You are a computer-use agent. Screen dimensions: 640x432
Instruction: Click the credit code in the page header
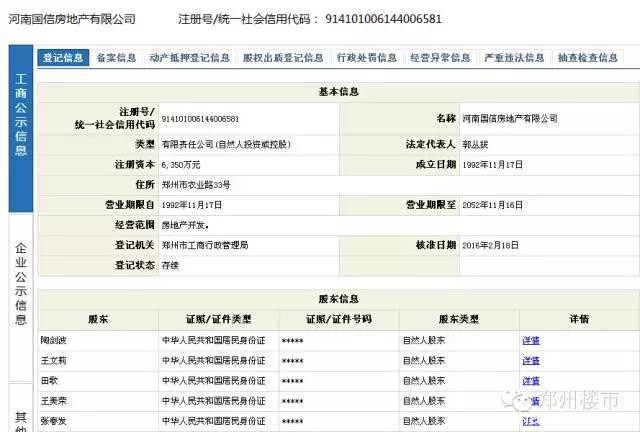[384, 19]
